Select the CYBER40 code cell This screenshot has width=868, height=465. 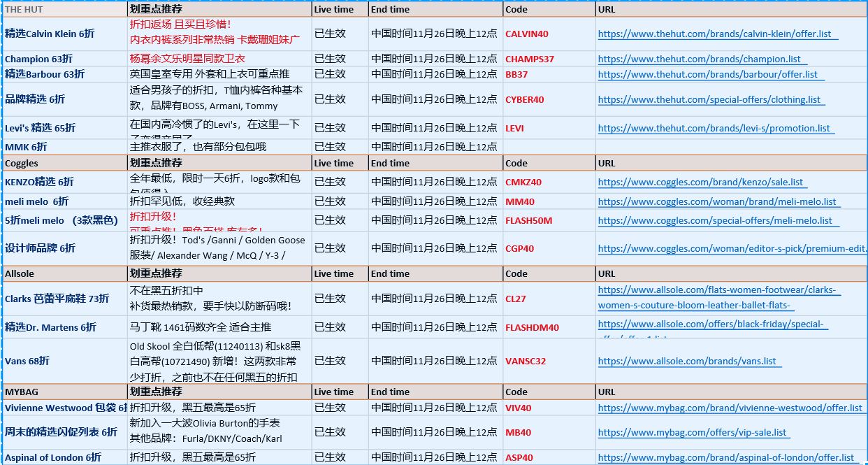click(x=549, y=99)
